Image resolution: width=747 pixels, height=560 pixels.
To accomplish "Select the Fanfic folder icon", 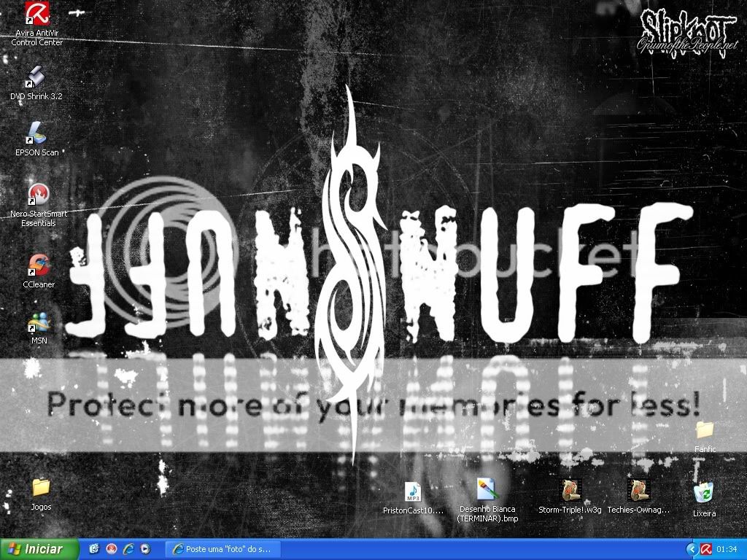I will 705,437.
